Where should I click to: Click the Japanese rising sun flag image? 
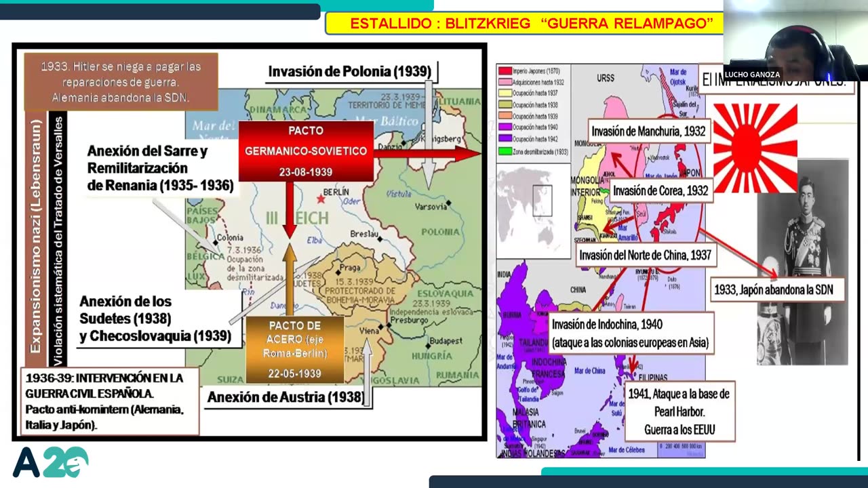pos(755,148)
